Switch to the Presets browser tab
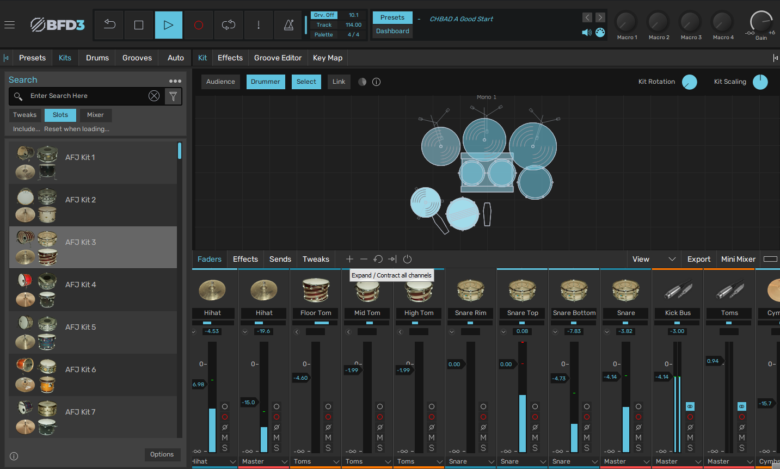Screen dimensions: 780x469 (32, 58)
